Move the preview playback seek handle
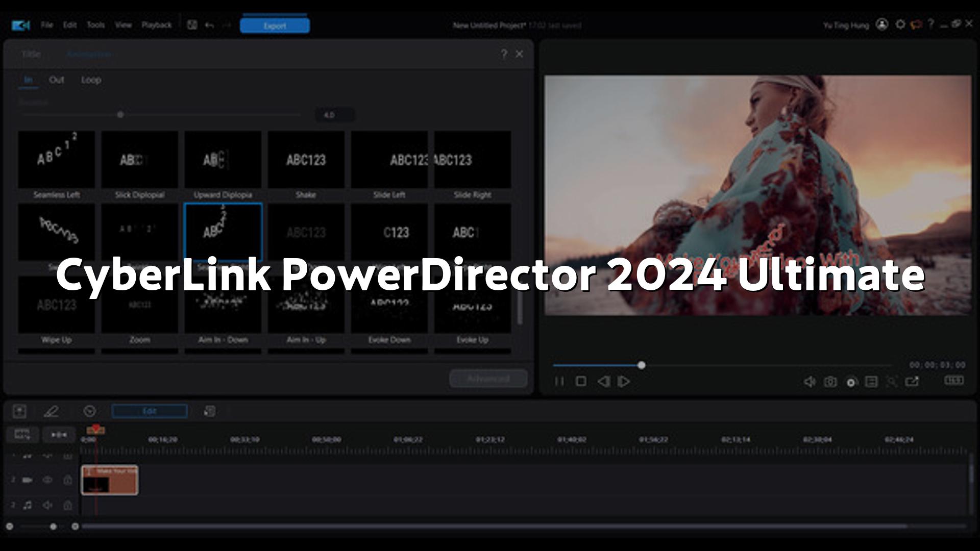The height and width of the screenshot is (551, 980). tap(642, 365)
